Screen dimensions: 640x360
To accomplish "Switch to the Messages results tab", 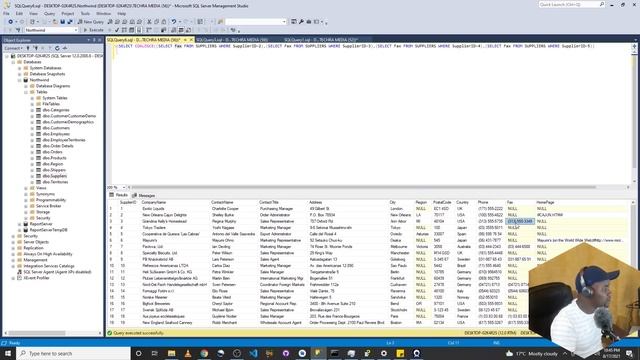I will [144, 196].
